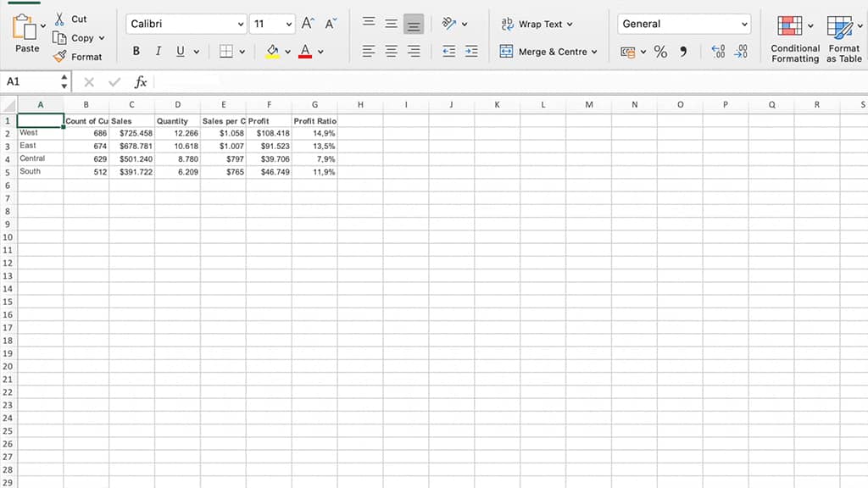Open Conditional Formatting
Viewport: 868px width, 488px height.
pos(795,39)
